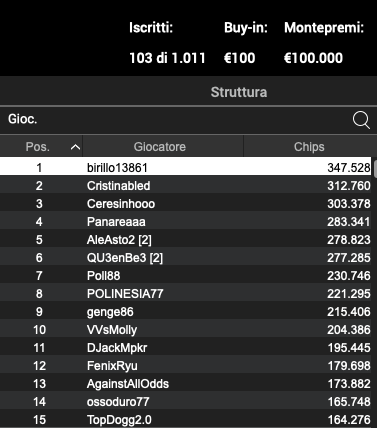
Task: Select genge86 in the standings
Action: [x=185, y=312]
